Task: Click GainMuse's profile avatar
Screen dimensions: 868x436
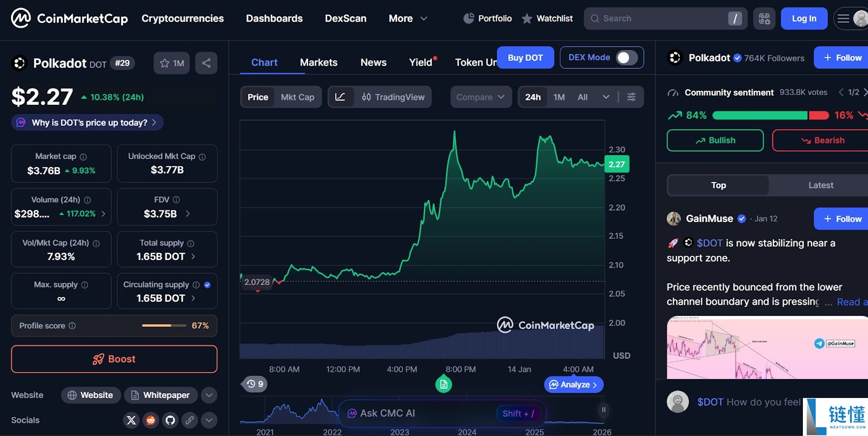Action: pyautogui.click(x=674, y=219)
